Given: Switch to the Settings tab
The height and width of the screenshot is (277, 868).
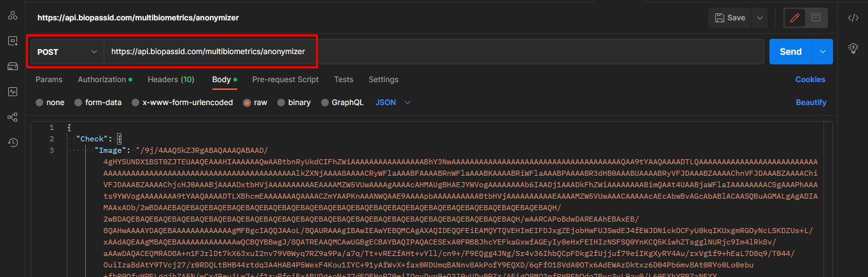Looking at the screenshot, I should pos(383,80).
